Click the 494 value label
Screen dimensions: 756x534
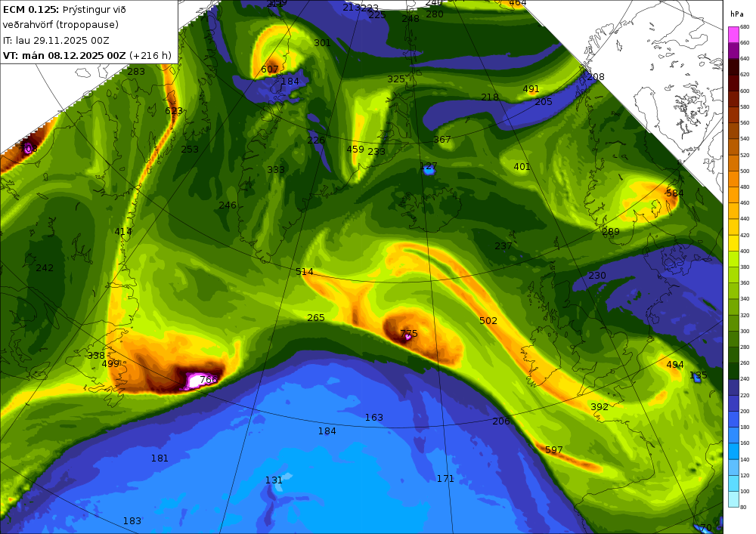point(674,365)
